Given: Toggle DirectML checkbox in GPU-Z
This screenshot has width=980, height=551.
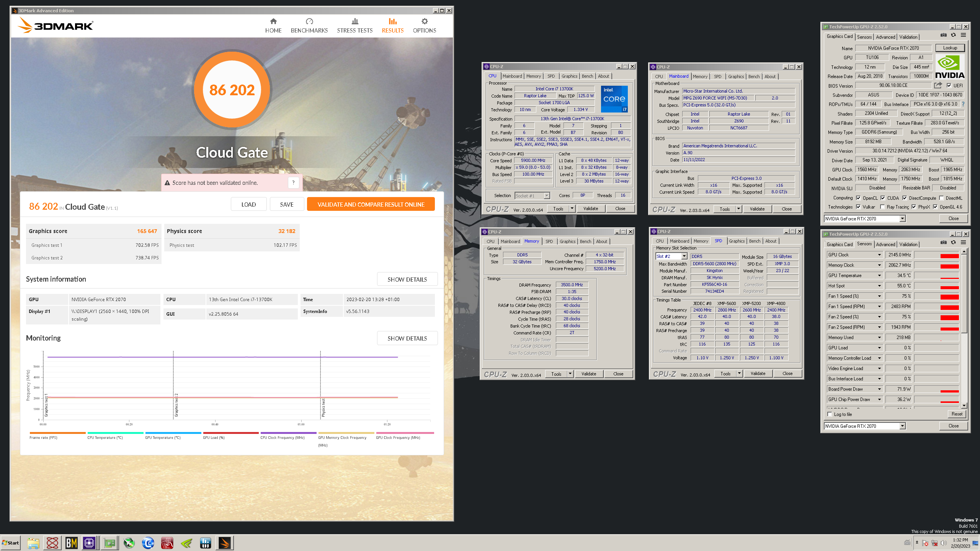Looking at the screenshot, I should click(941, 198).
